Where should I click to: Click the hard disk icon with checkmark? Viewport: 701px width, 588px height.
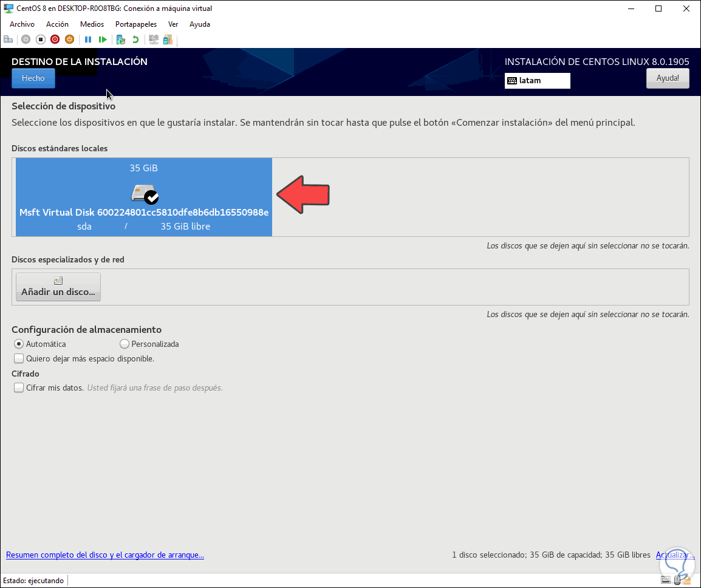(145, 194)
